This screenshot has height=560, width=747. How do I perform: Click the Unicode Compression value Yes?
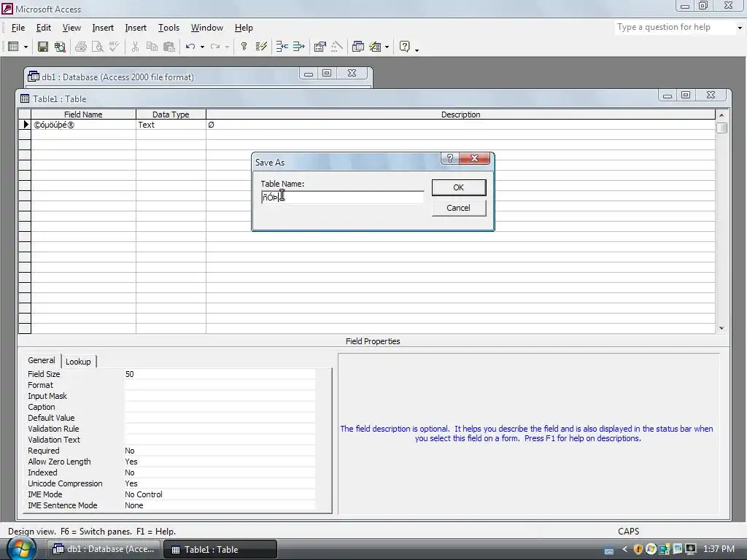click(x=219, y=484)
